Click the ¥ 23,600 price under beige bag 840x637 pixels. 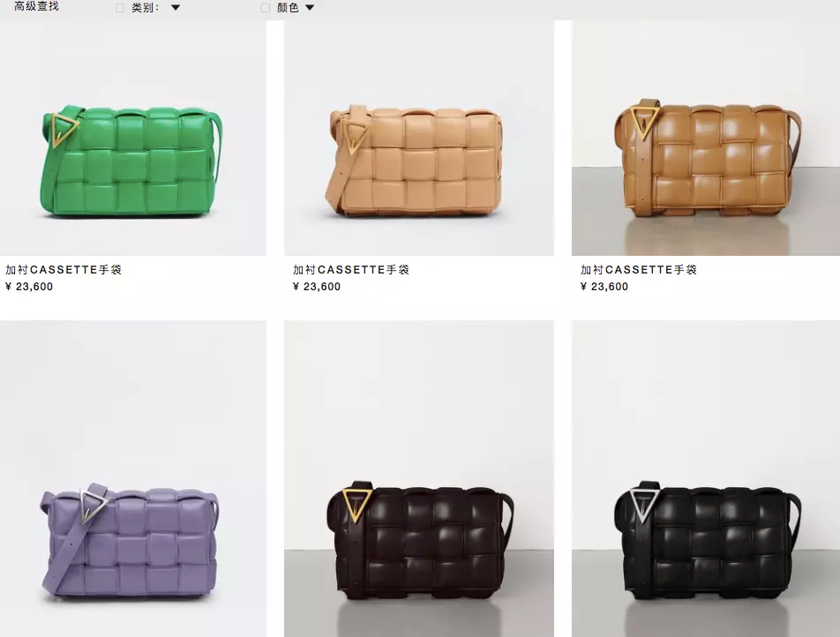tap(317, 287)
